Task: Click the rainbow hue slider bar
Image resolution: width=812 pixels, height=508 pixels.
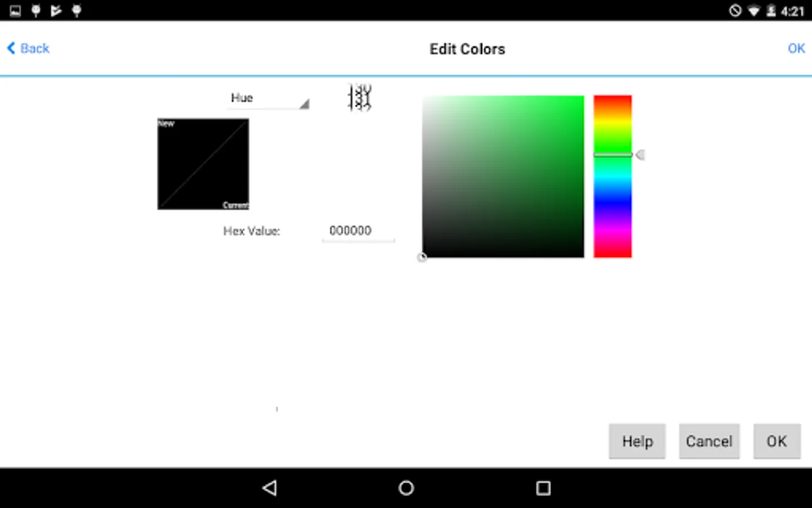Action: click(612, 176)
